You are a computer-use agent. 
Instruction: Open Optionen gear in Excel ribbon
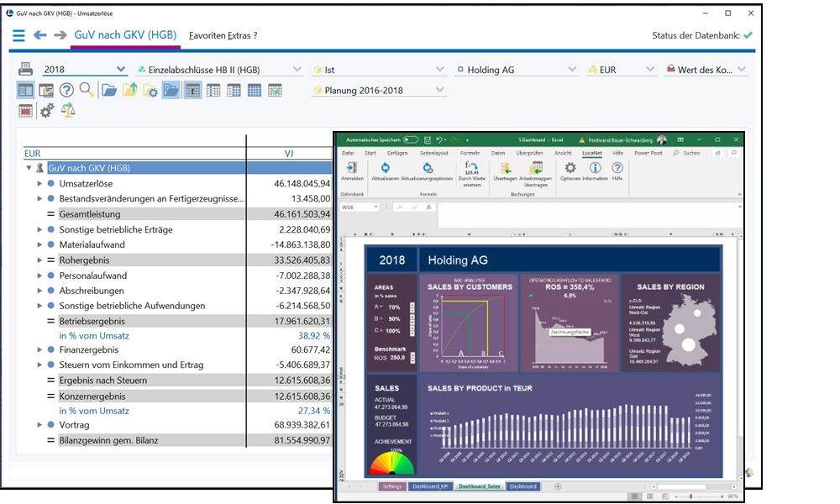[570, 171]
